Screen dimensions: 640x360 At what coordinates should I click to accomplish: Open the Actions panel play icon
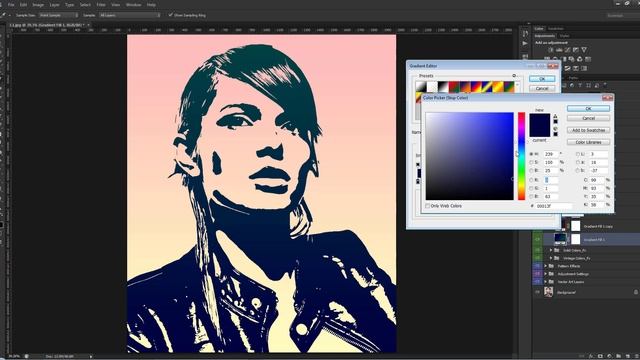[525, 43]
